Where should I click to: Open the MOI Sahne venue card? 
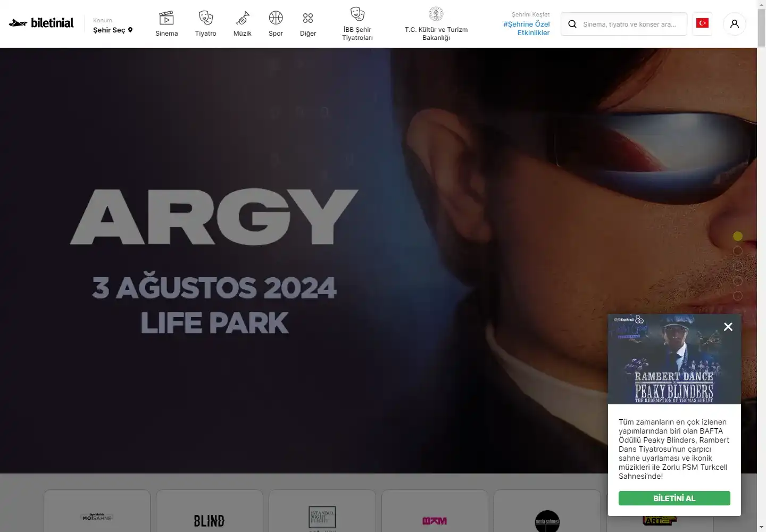point(97,511)
